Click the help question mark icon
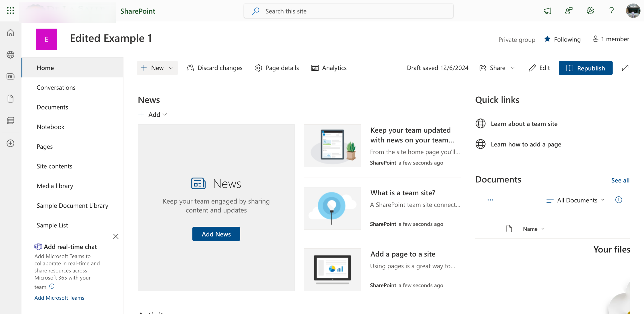Screen dimensions: 644x314 [x=612, y=11]
